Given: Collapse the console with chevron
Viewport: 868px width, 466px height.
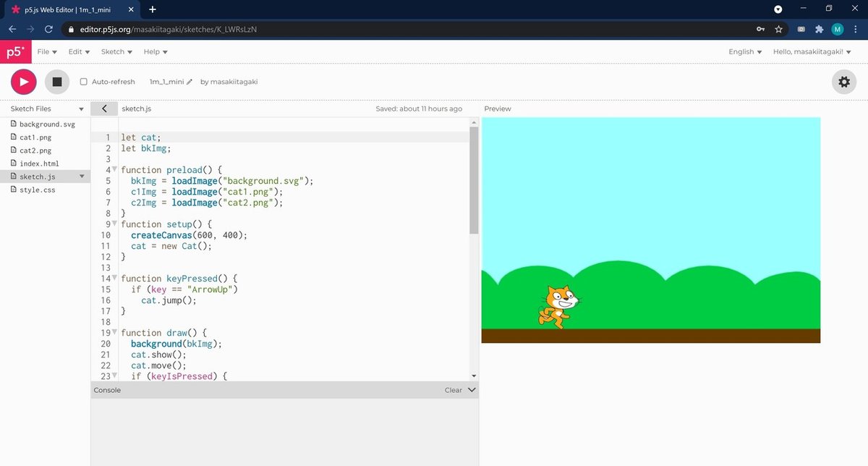Looking at the screenshot, I should pos(472,390).
